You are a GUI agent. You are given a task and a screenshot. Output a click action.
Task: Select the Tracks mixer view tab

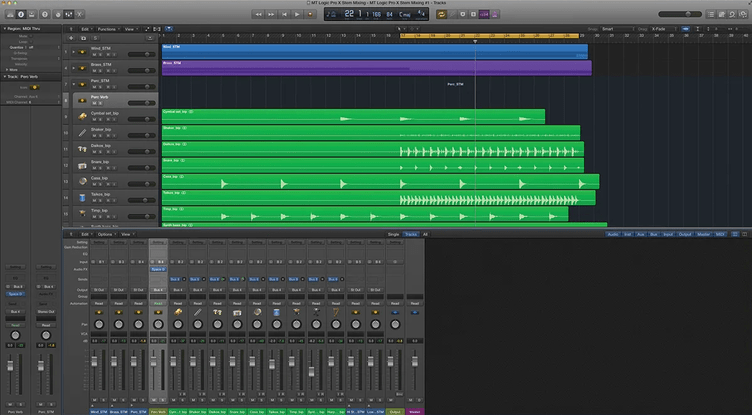[x=411, y=234]
